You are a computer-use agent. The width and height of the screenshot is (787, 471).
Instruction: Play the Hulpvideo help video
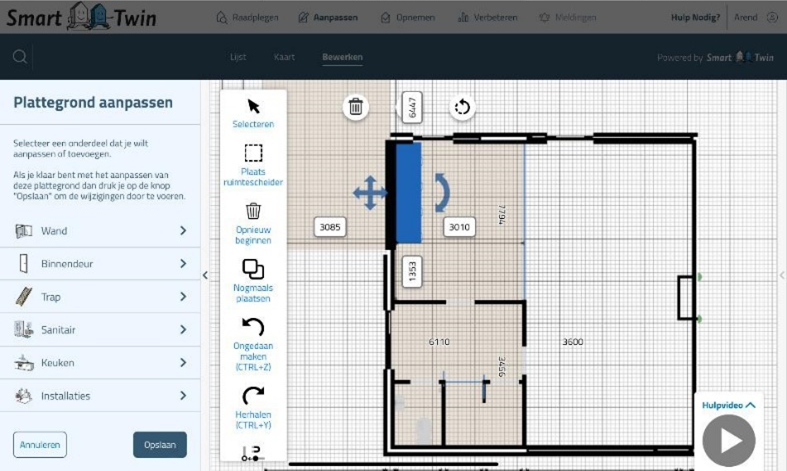click(728, 440)
